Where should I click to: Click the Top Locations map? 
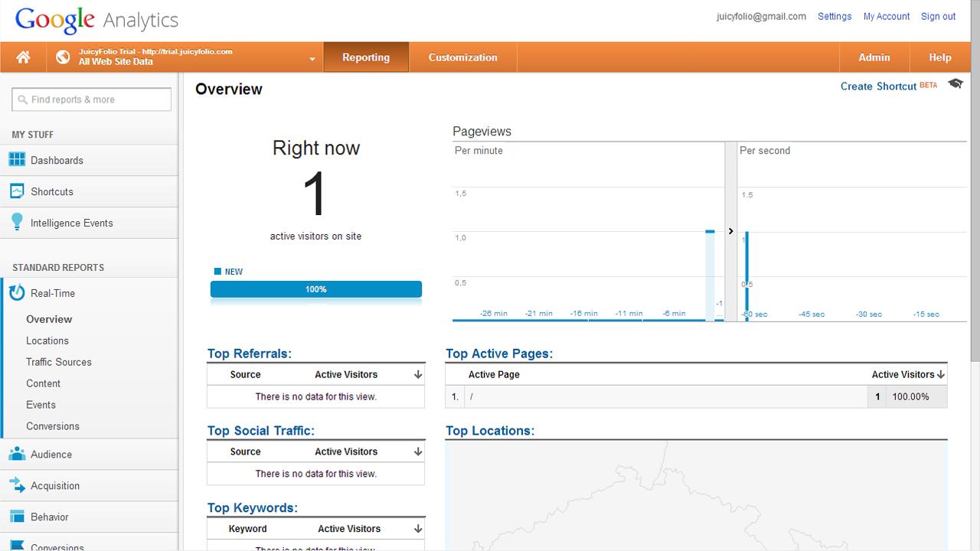coord(696,496)
